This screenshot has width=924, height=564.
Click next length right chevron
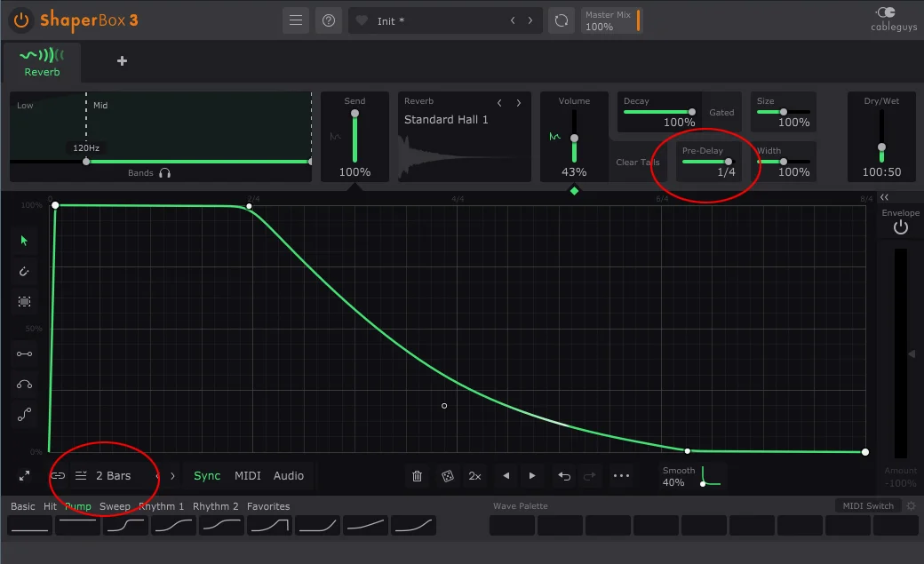172,475
